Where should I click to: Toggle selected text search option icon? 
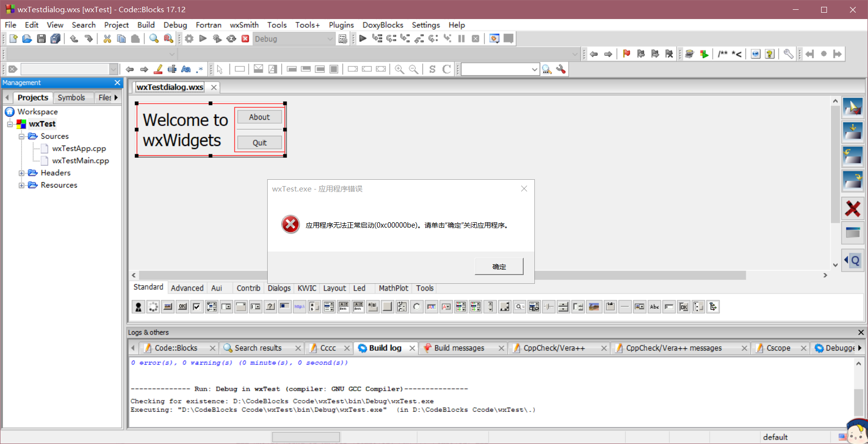click(172, 69)
